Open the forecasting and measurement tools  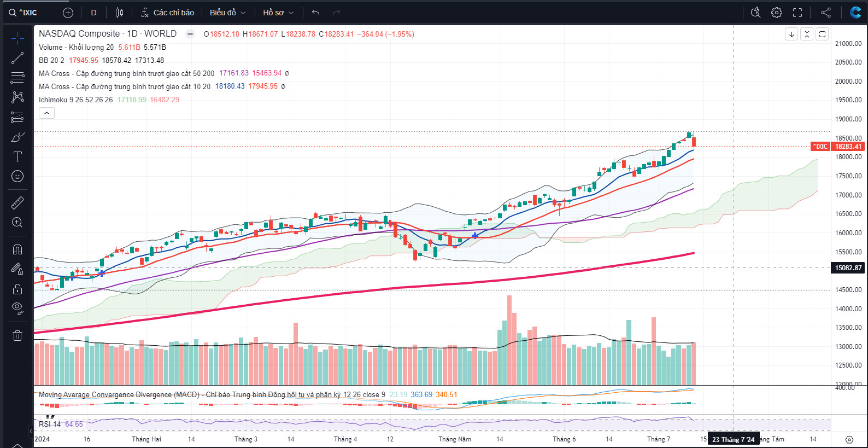point(17,117)
